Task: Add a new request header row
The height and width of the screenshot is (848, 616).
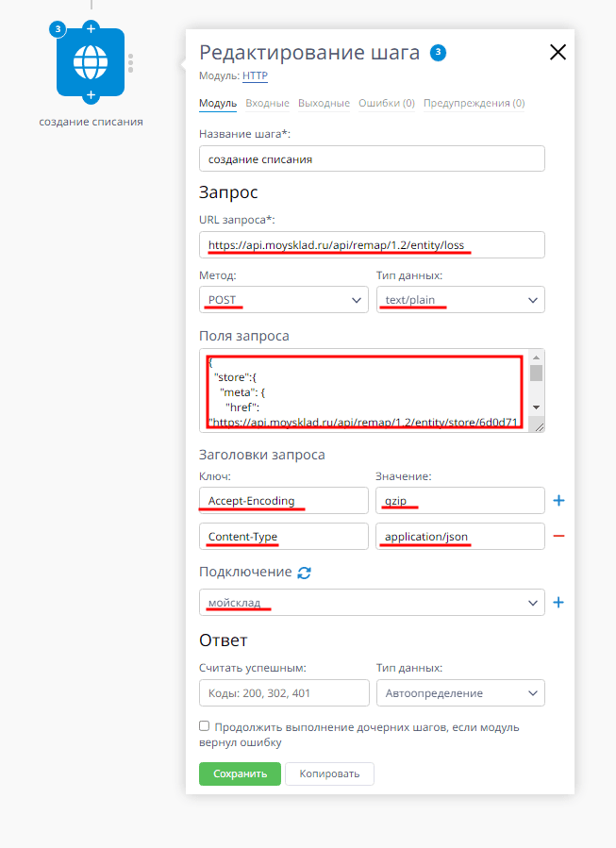Action: click(x=558, y=500)
